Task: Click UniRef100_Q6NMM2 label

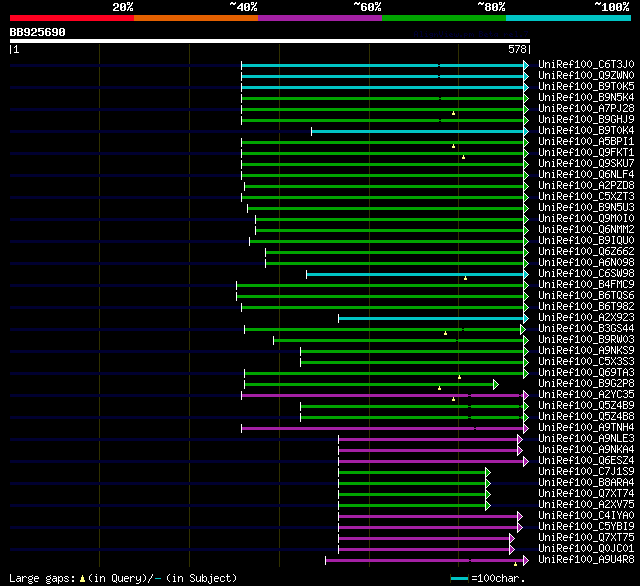Action: 586,230
